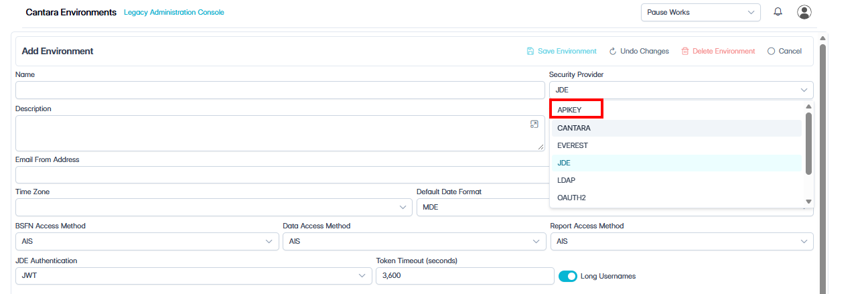The width and height of the screenshot is (868, 294).
Task: Click the Description text area
Action: pos(280,133)
